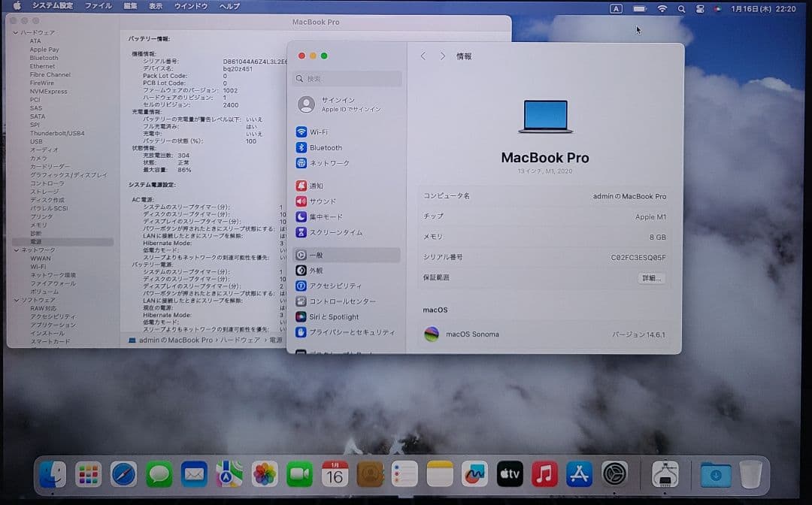
Task: Click the 検索 search field in System Settings
Action: (x=346, y=78)
